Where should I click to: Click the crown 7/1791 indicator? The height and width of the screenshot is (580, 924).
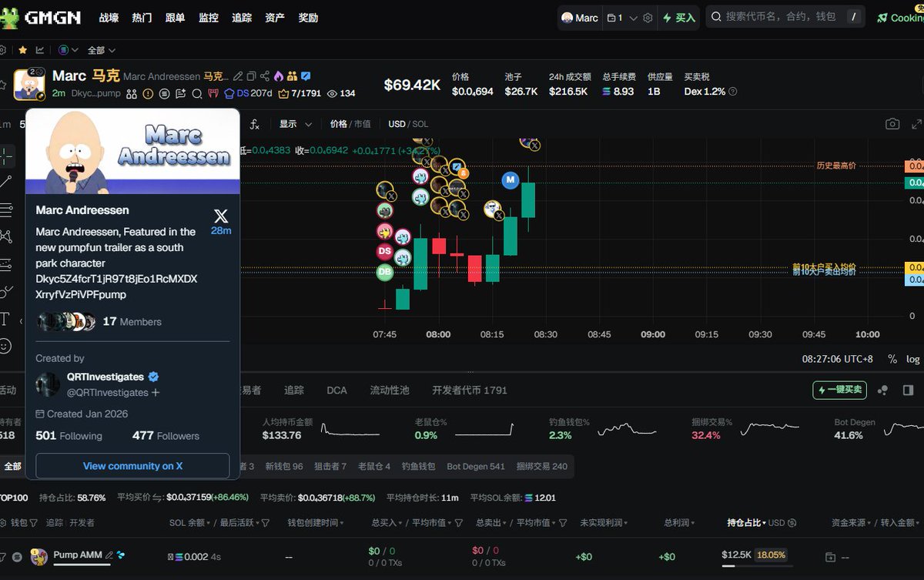300,93
